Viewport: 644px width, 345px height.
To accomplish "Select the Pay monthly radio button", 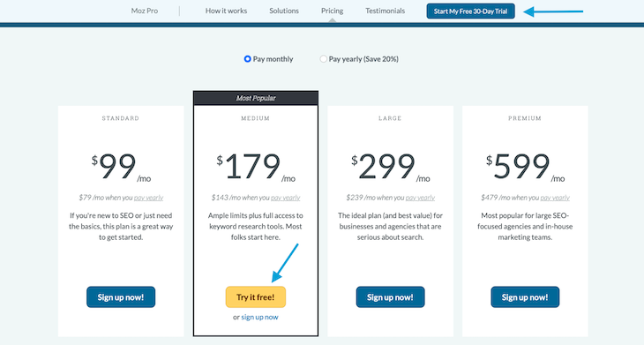I will 247,59.
